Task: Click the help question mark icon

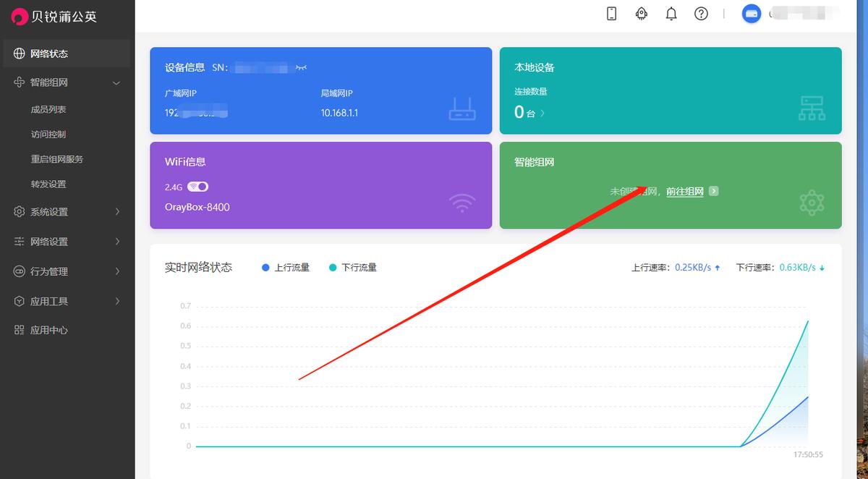Action: point(700,13)
